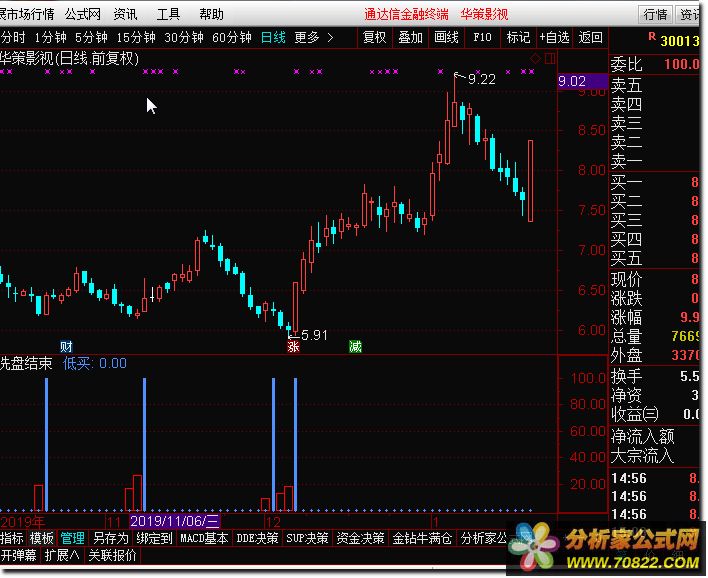Click the 叠加 overlay button
Image resolution: width=708 pixels, height=578 pixels.
(410, 37)
